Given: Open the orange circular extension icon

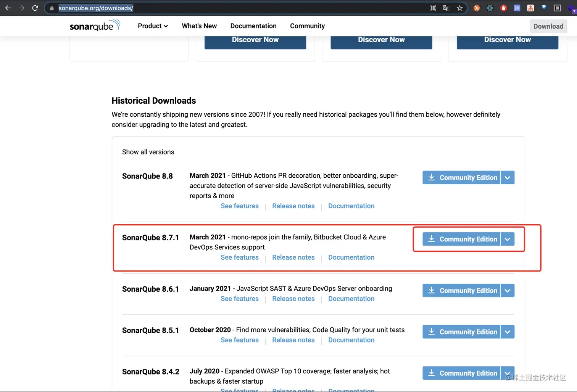Looking at the screenshot, I should pyautogui.click(x=477, y=8).
